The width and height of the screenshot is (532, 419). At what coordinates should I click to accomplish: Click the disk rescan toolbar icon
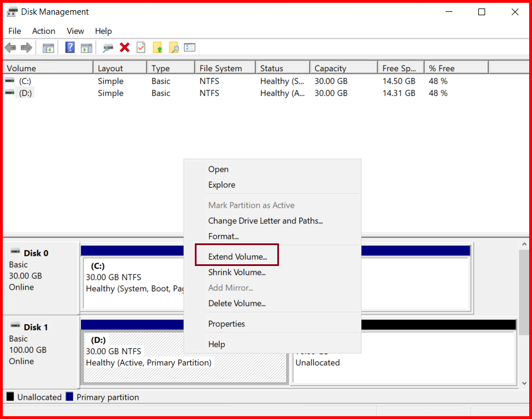[x=107, y=47]
